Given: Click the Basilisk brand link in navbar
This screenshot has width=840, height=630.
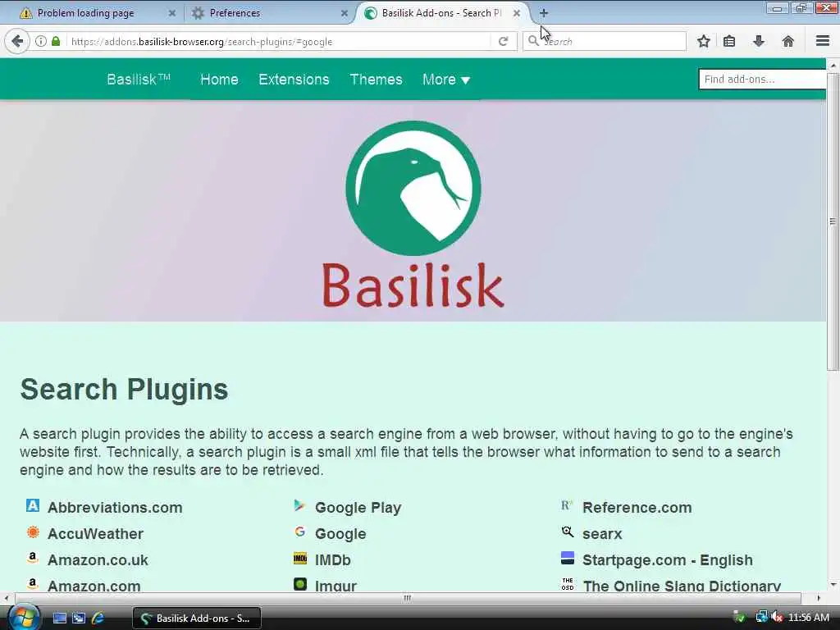Looking at the screenshot, I should 138,80.
